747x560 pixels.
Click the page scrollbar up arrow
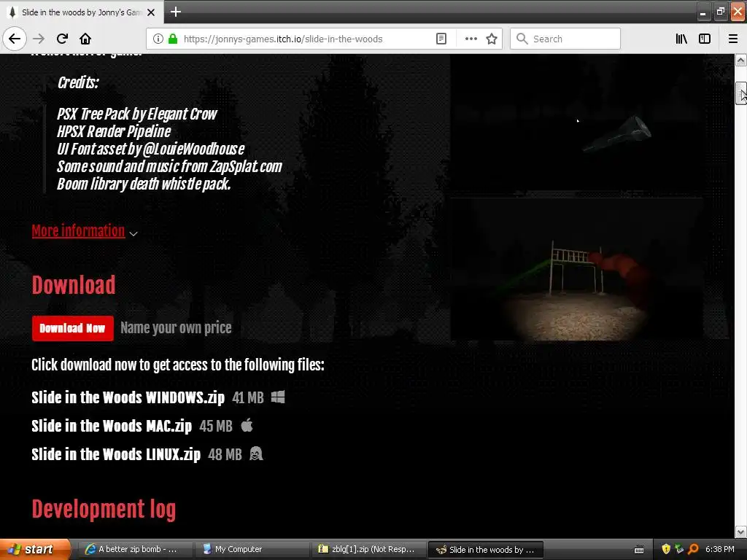(741, 60)
